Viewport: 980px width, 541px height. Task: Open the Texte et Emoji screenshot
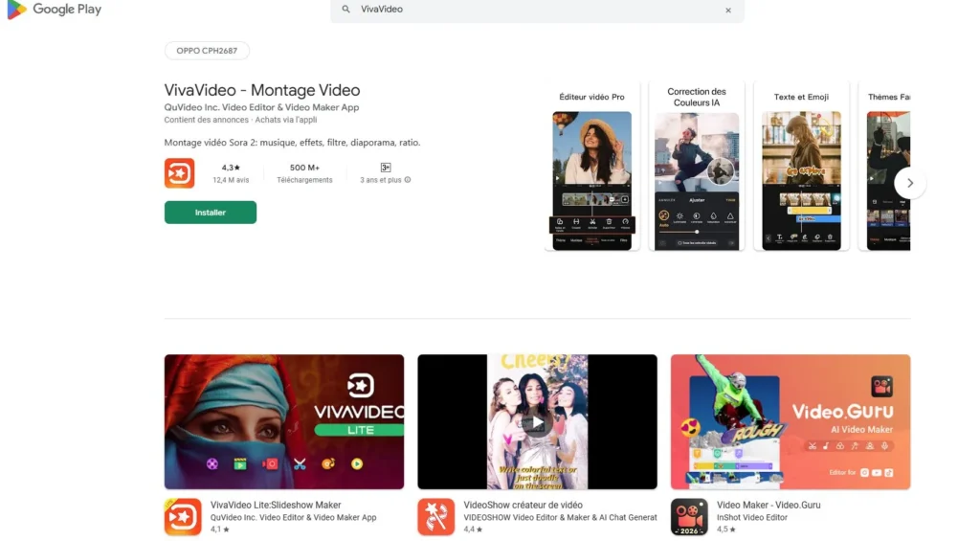point(801,166)
